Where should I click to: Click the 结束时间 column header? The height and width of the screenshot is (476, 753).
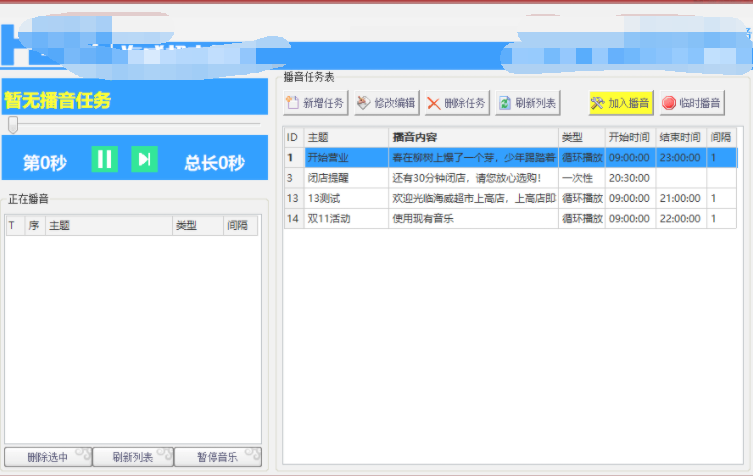click(x=681, y=137)
